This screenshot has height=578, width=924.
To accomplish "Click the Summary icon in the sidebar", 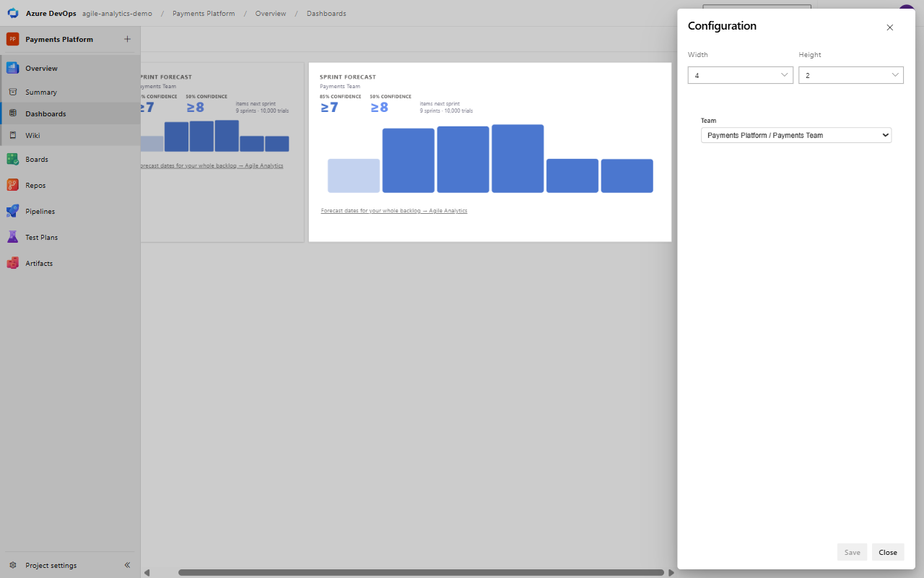I will [12, 92].
